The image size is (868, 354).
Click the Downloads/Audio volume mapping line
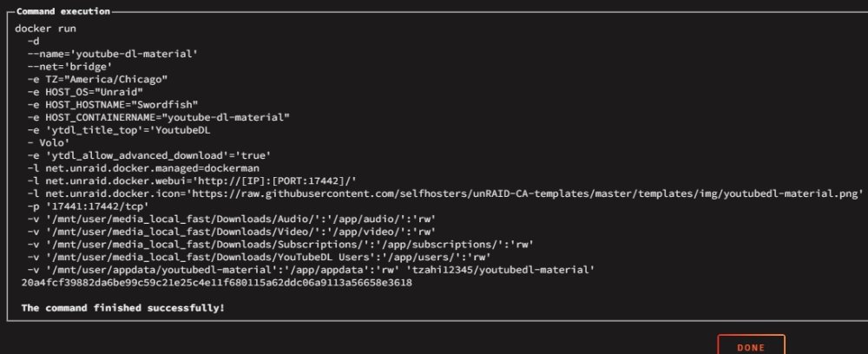(232, 220)
